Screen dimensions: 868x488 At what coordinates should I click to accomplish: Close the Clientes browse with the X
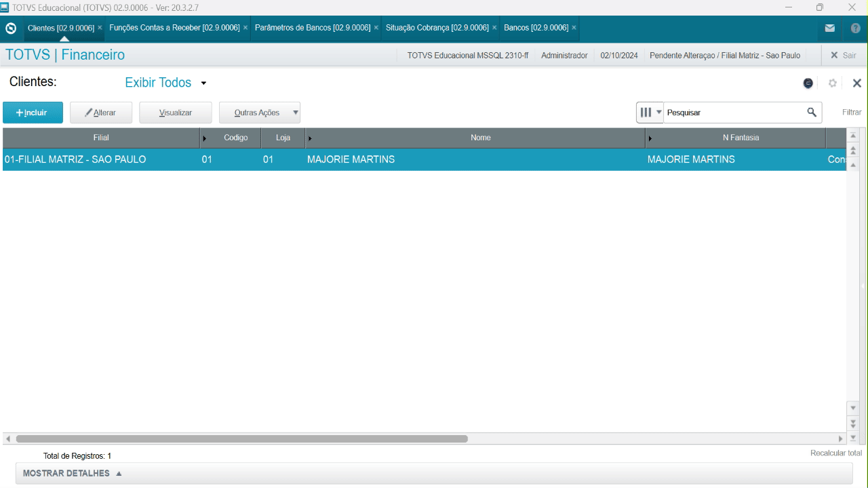857,83
